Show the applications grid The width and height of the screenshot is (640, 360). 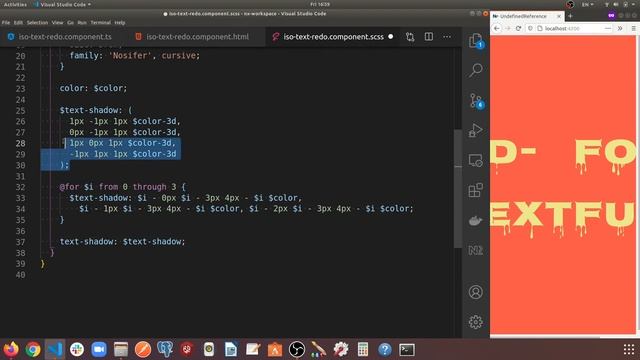coord(629,349)
